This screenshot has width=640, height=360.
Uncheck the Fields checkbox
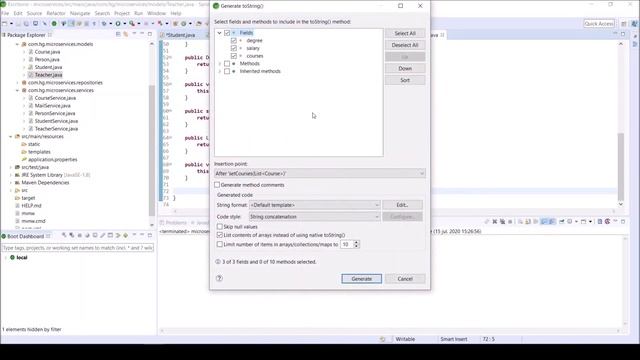point(227,33)
